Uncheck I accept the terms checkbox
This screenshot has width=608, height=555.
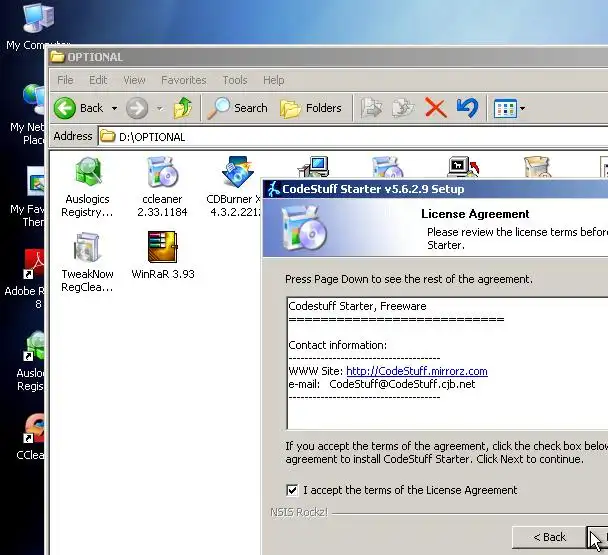point(292,490)
